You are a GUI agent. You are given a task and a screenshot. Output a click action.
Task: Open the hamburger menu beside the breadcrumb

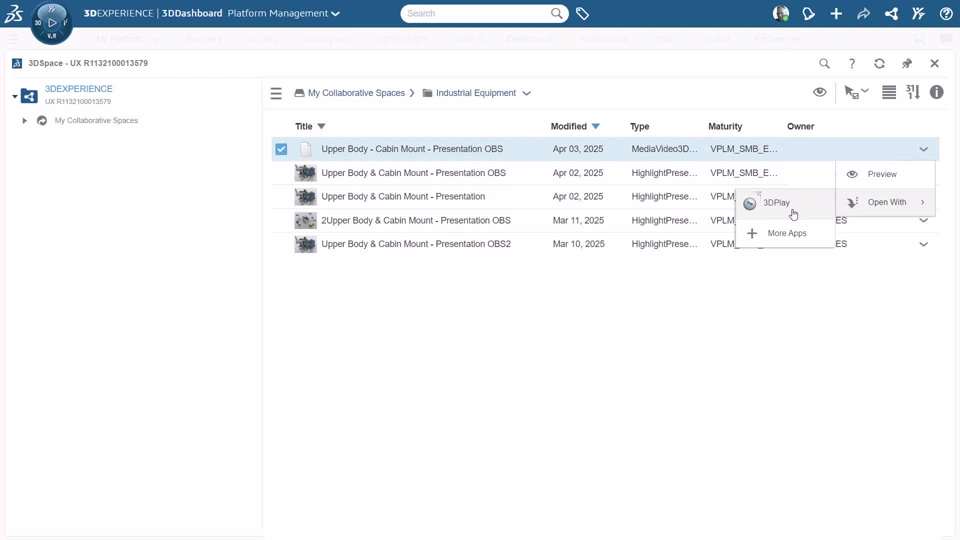click(276, 93)
